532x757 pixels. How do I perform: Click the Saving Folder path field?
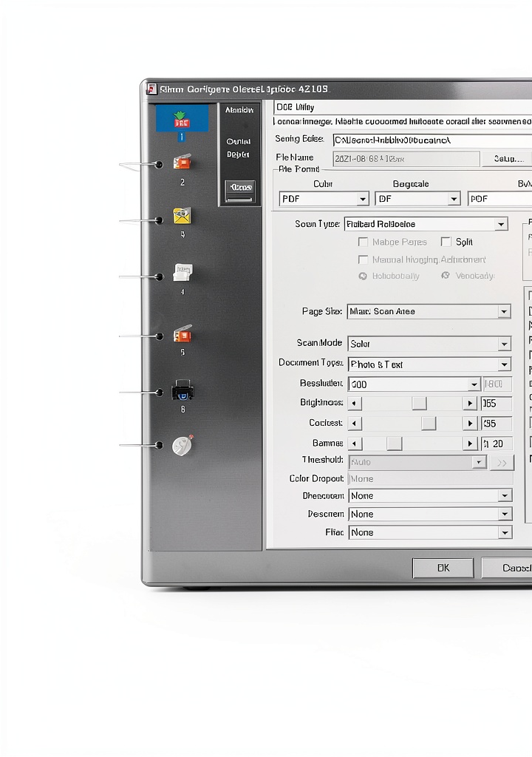(432, 140)
